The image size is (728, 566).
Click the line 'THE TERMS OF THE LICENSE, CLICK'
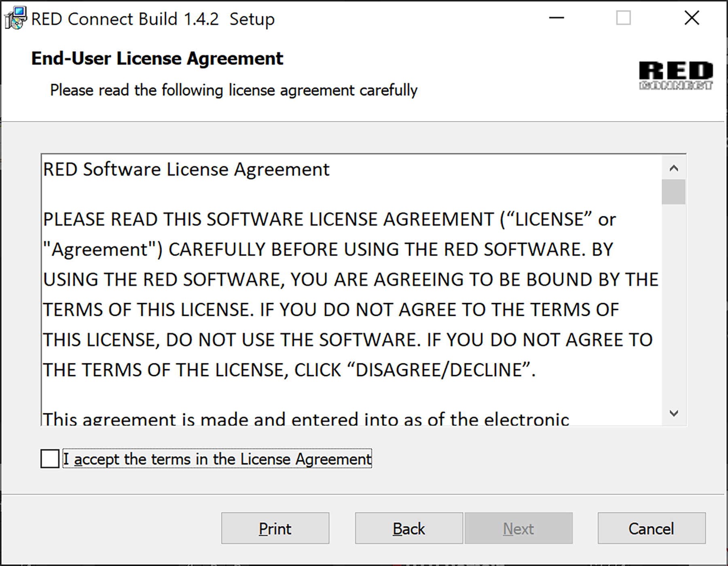(290, 370)
